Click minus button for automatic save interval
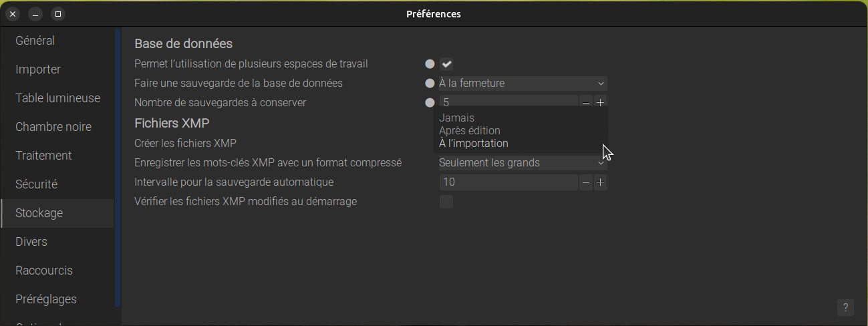 (x=586, y=182)
